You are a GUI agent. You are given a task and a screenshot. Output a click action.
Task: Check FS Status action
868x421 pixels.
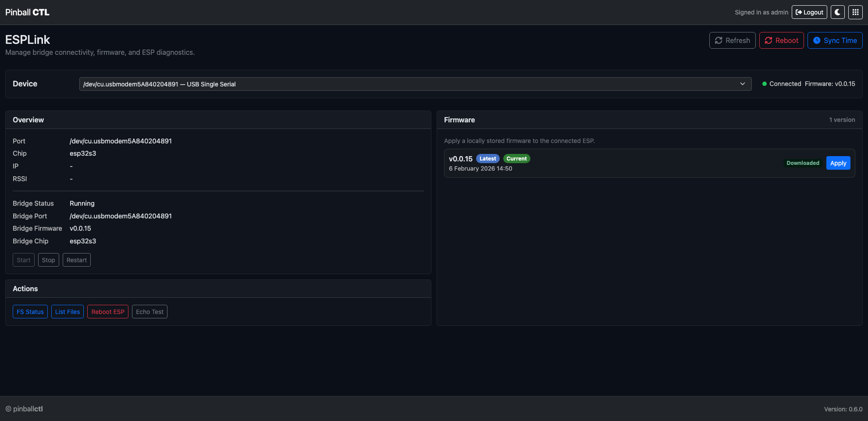click(30, 312)
